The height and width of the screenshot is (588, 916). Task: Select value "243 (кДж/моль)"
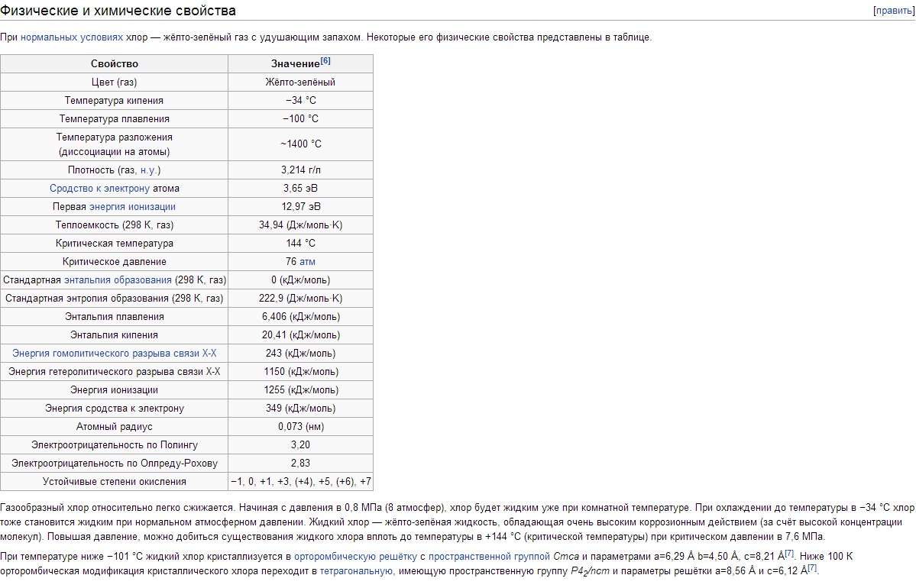coord(300,354)
